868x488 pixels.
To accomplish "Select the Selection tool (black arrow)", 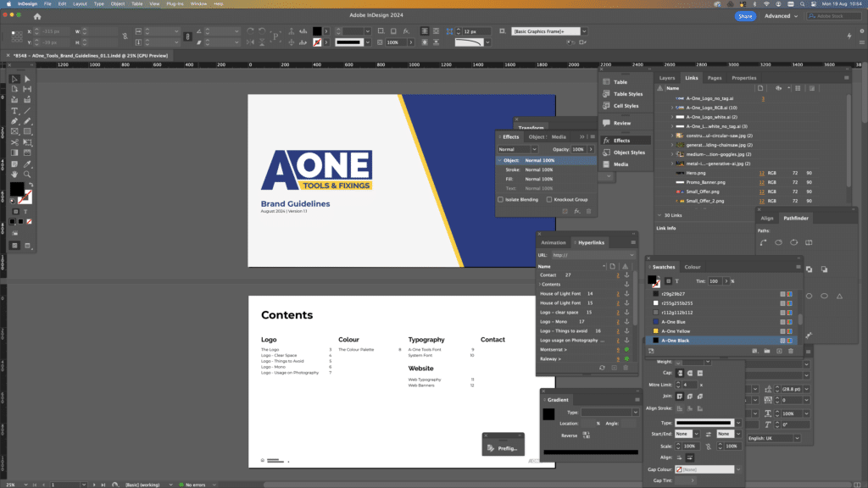I will [x=14, y=79].
